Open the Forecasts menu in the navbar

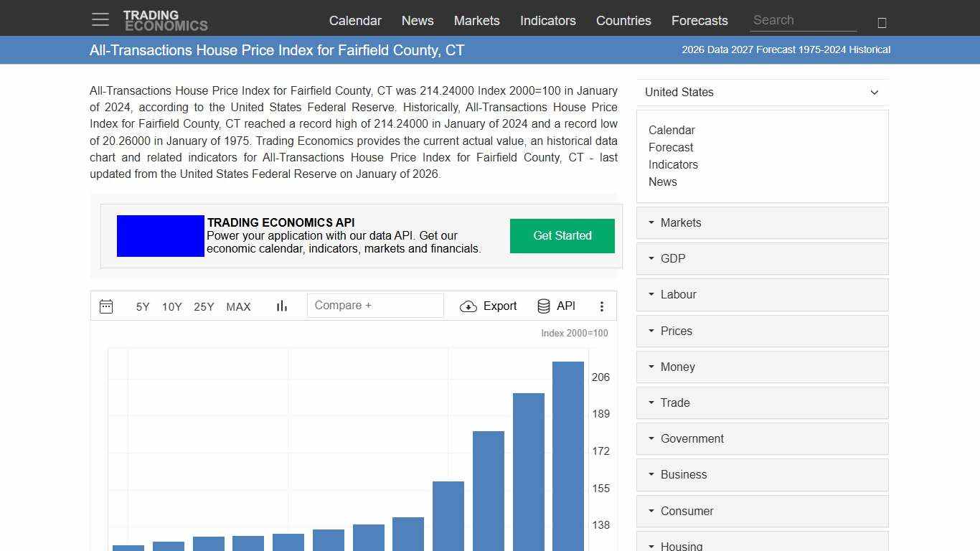click(x=699, y=21)
